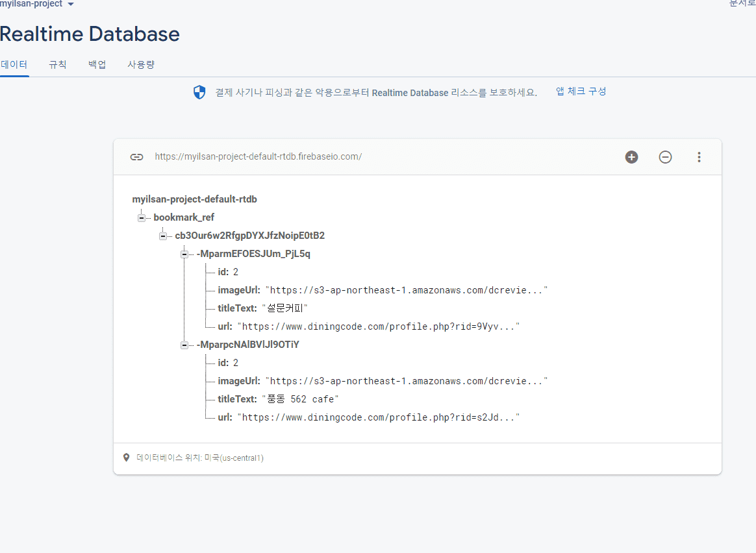756x553 pixels.
Task: Open the 규칙 tab
Action: [x=57, y=64]
